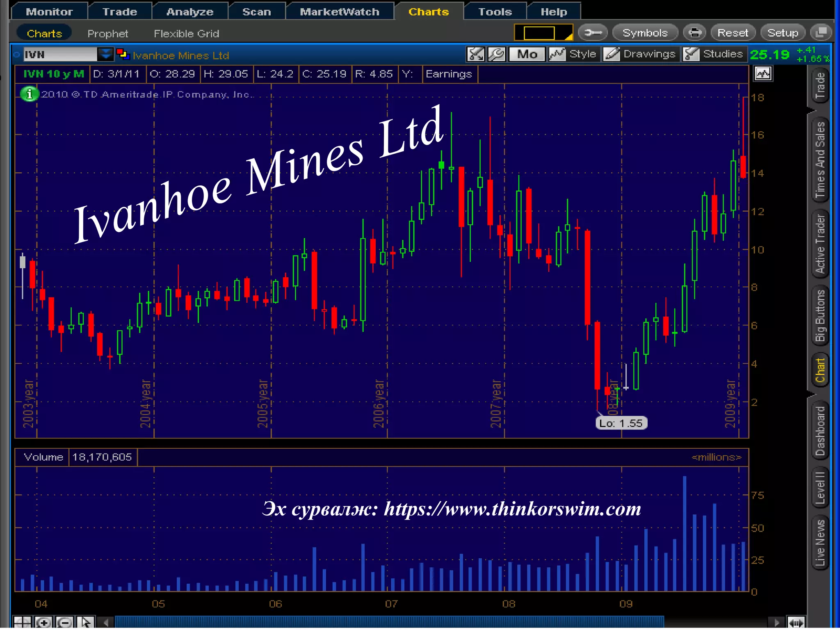Click the printer icon button
The image size is (840, 630).
(x=694, y=32)
